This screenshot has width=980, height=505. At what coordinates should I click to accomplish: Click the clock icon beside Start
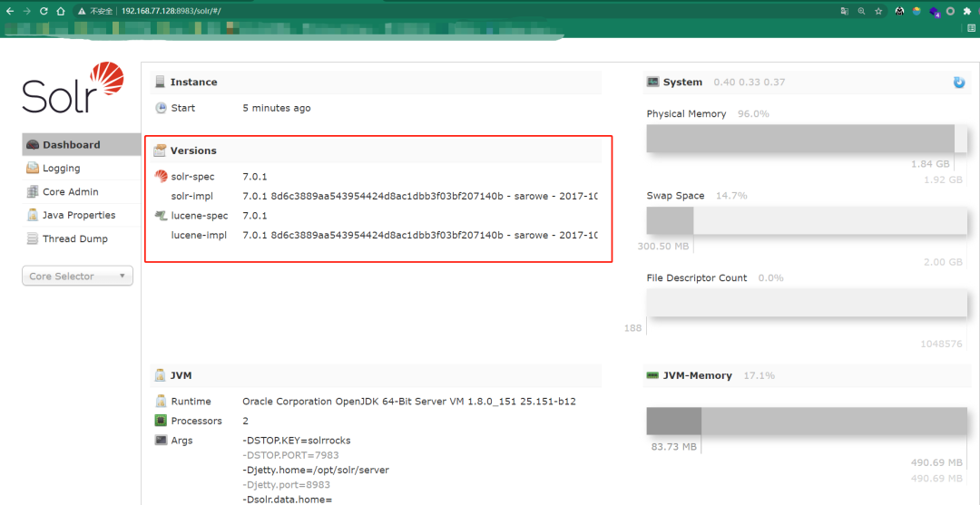click(161, 108)
